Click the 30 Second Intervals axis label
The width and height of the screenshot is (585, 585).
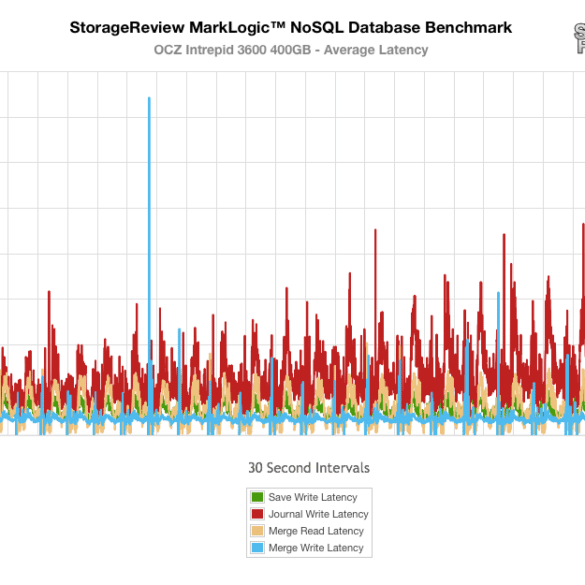309,468
